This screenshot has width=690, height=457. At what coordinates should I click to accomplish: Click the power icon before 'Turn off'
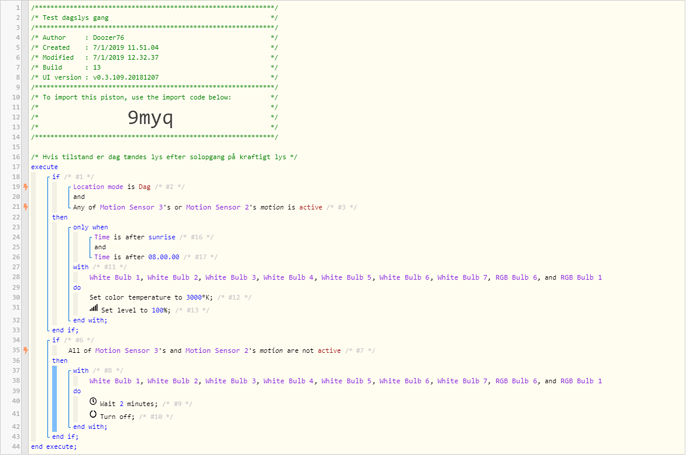click(x=93, y=414)
